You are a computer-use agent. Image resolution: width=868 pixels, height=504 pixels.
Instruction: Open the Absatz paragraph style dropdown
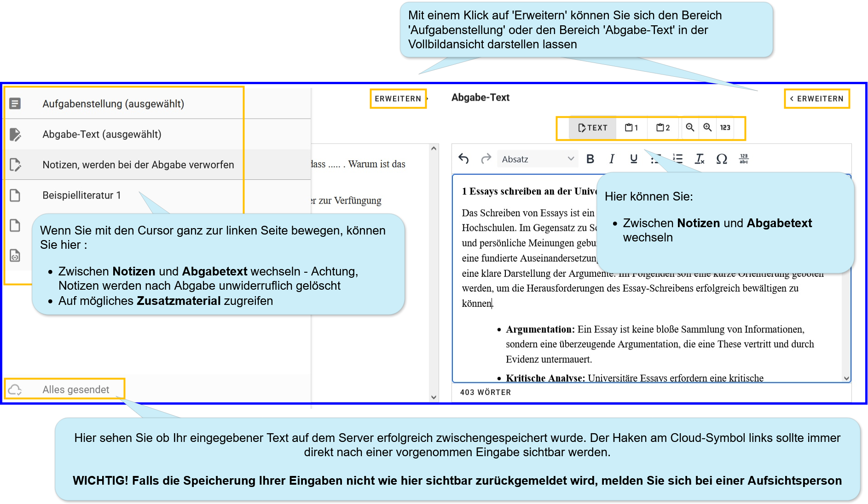coord(538,159)
